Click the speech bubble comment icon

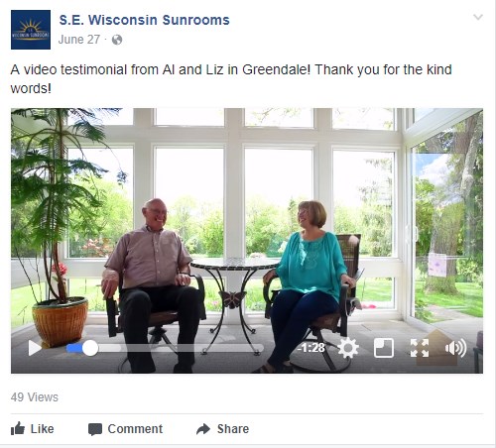click(x=95, y=429)
